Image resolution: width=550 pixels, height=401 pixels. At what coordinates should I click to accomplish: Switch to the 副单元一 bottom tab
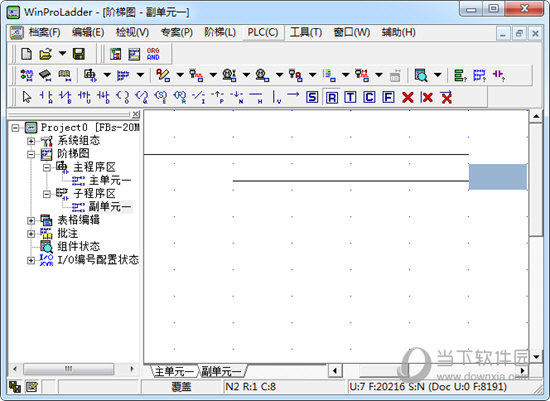pyautogui.click(x=222, y=371)
